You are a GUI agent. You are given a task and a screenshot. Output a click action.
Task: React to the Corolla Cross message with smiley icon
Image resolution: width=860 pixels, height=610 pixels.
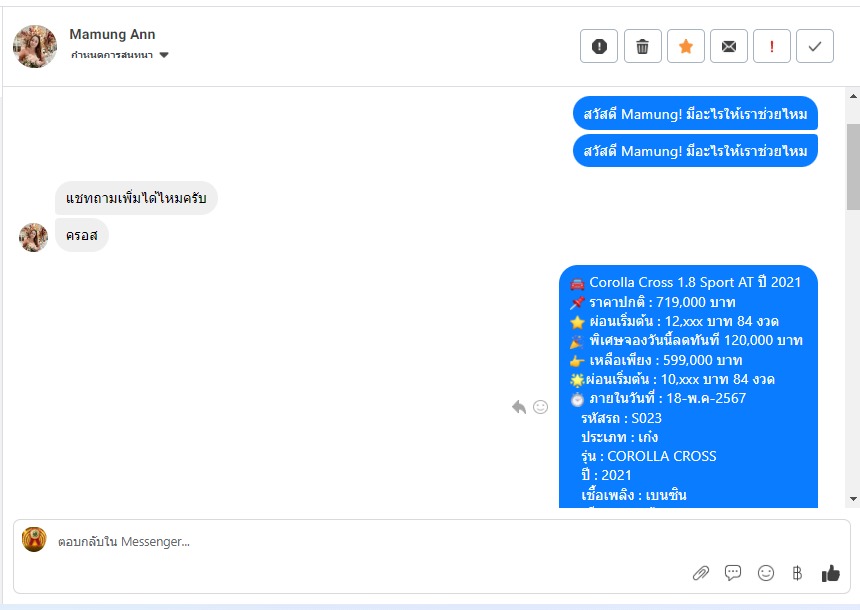(x=541, y=406)
